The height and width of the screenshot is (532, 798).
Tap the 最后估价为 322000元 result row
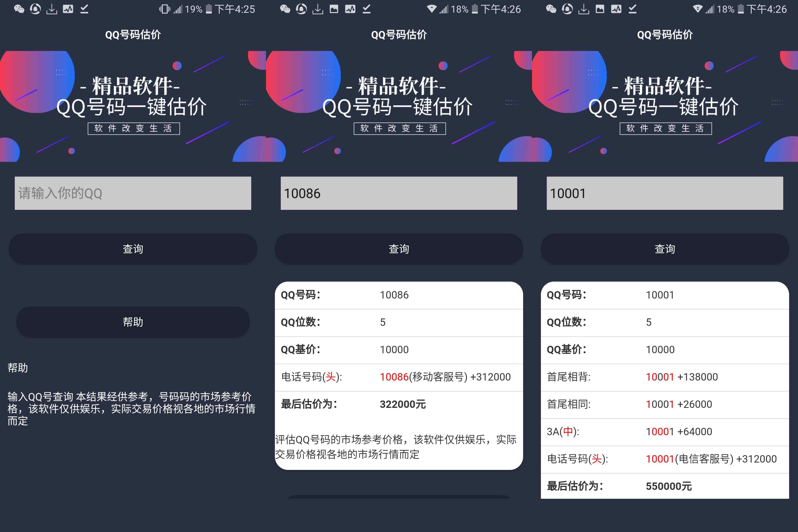[399, 404]
